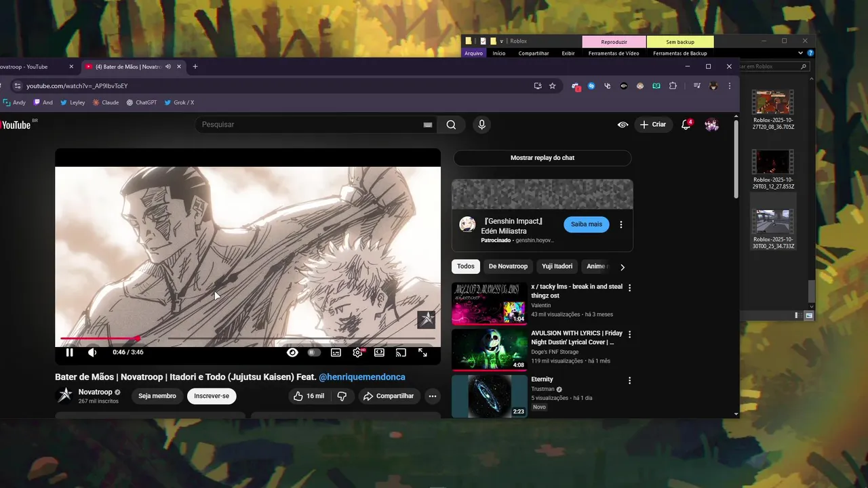Turn on subtitles/captions in the player
The image size is (868, 488).
click(x=336, y=352)
